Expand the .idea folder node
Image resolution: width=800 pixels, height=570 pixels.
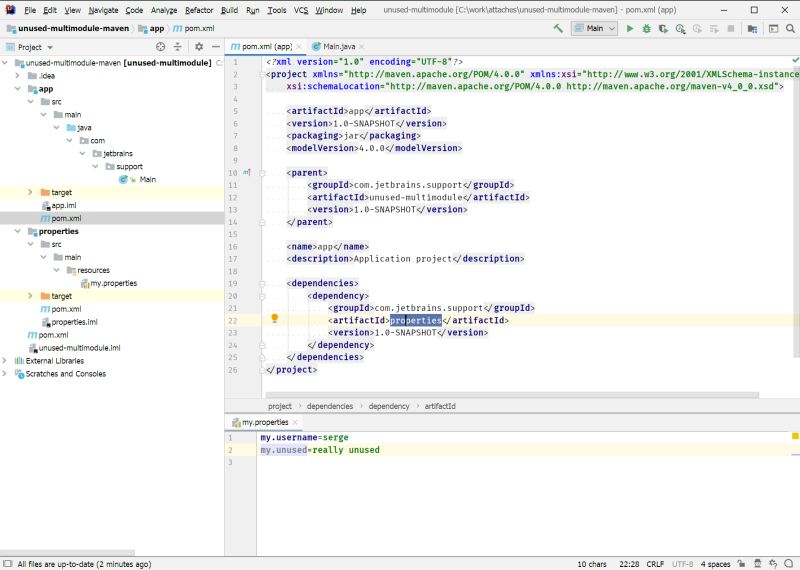pyautogui.click(x=17, y=76)
